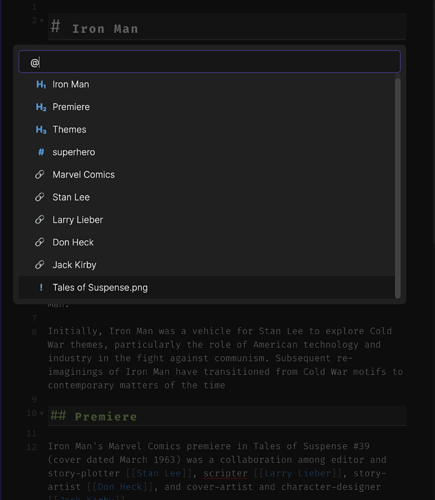Image resolution: width=435 pixels, height=500 pixels.
Task: Click the H3 icon beside Themes
Action: (41, 130)
